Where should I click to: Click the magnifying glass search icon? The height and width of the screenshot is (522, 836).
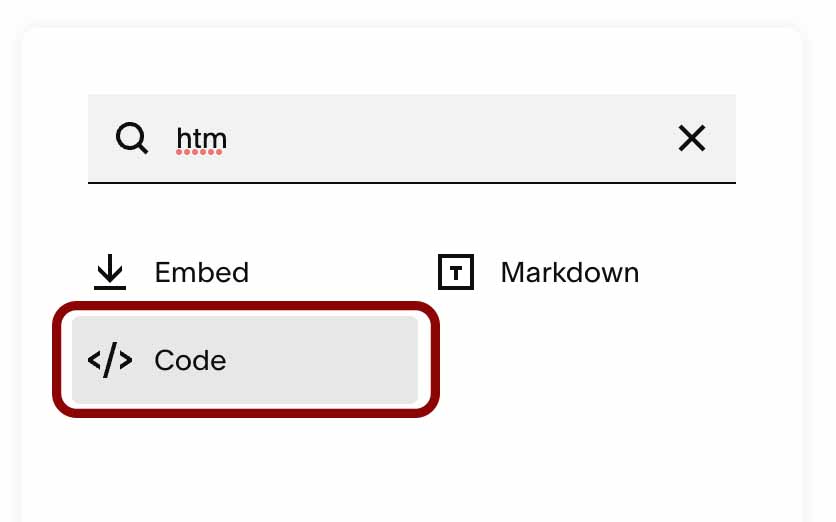[x=131, y=138]
